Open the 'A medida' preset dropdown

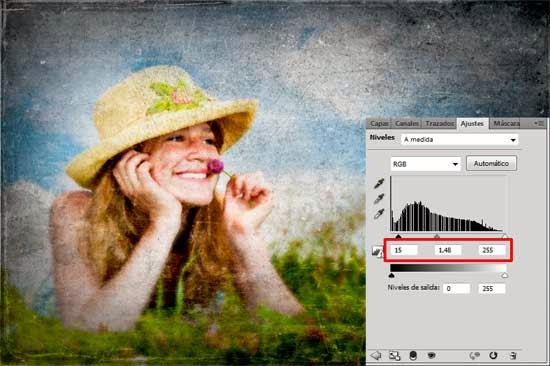[460, 140]
